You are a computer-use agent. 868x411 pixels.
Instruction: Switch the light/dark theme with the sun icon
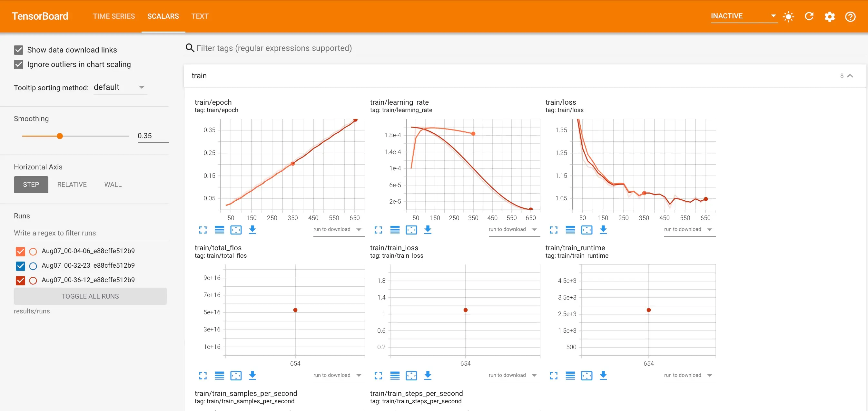pyautogui.click(x=788, y=16)
